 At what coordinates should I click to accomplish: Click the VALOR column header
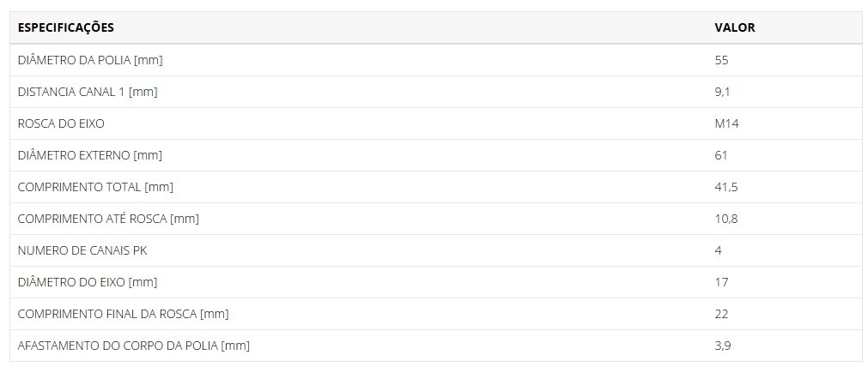point(735,27)
